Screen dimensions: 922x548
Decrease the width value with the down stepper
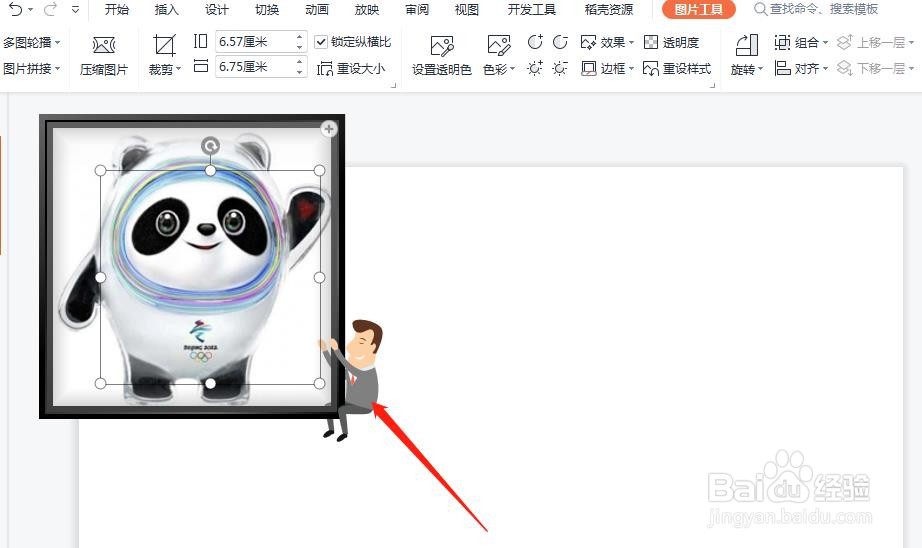300,72
